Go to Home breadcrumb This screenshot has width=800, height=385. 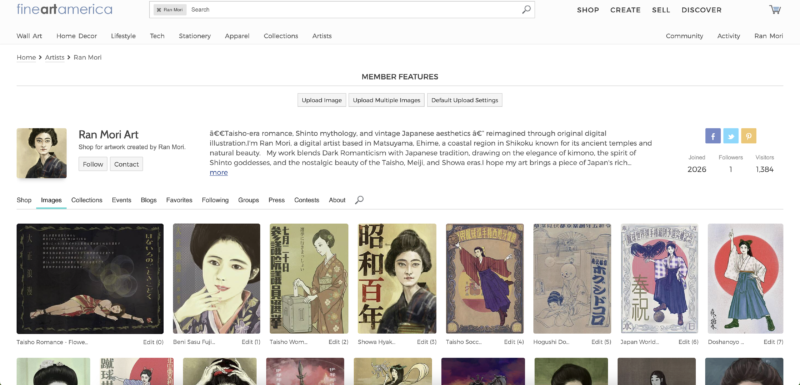click(26, 58)
